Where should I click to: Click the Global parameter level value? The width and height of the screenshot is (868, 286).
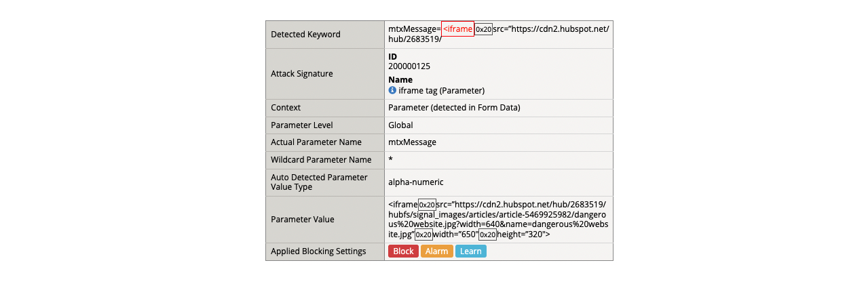[x=400, y=125]
